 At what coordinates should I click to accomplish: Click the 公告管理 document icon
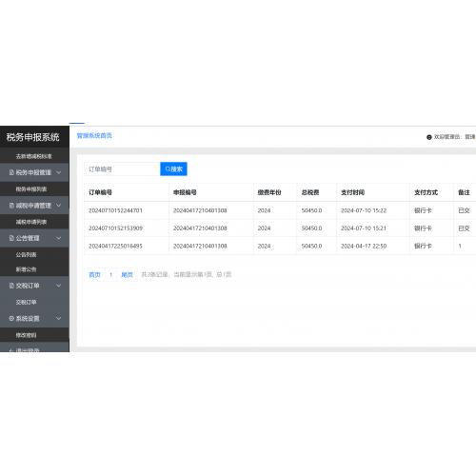click(x=11, y=238)
